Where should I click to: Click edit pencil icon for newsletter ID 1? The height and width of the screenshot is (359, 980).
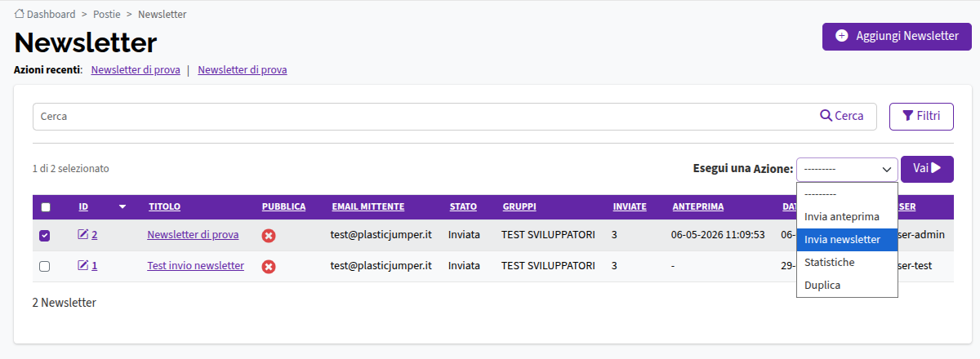82,266
